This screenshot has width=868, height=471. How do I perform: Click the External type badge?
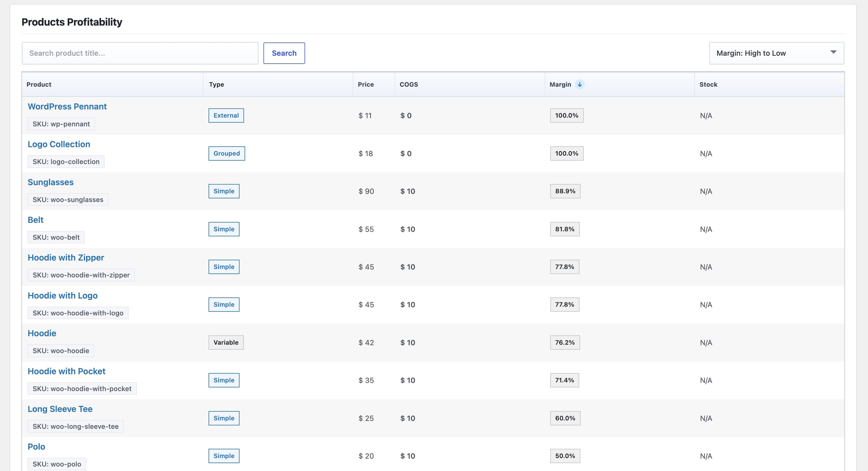[x=226, y=116]
